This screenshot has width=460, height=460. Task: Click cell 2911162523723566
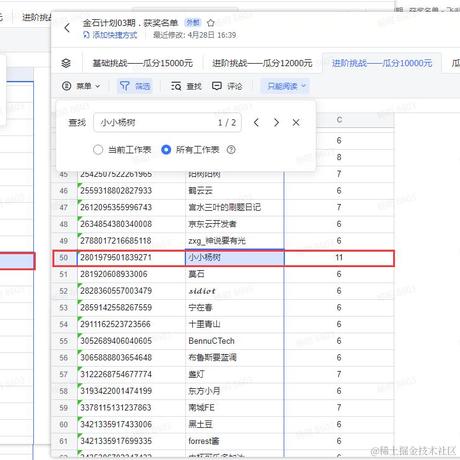131,324
